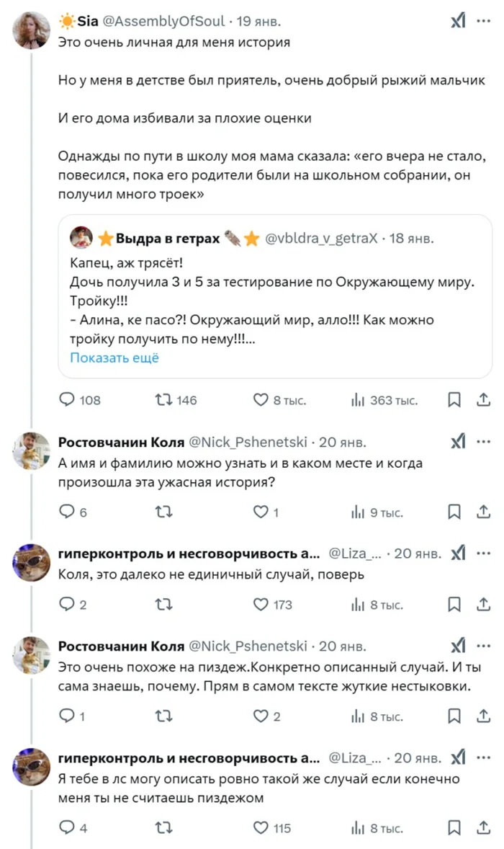Like Sia's post with 8 тыс. likes
This screenshot has width=504, height=849.
pos(261,400)
